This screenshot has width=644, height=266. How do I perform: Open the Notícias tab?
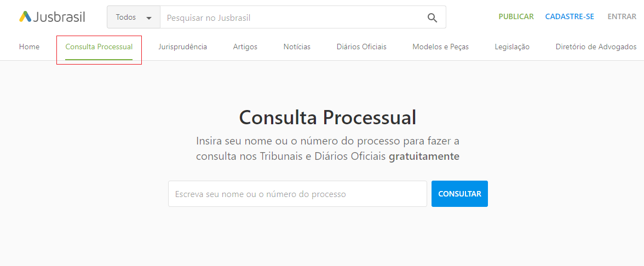click(x=297, y=47)
